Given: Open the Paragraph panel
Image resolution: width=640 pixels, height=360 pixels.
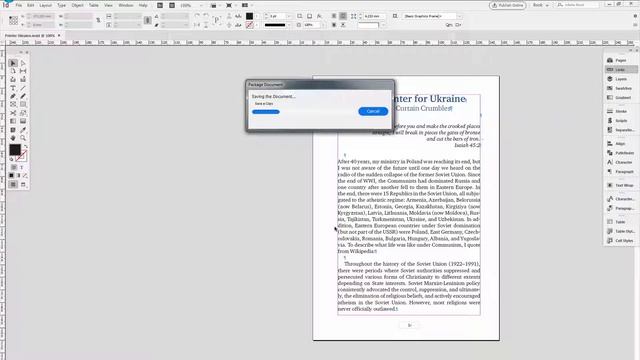Looking at the screenshot, I should tap(620, 172).
